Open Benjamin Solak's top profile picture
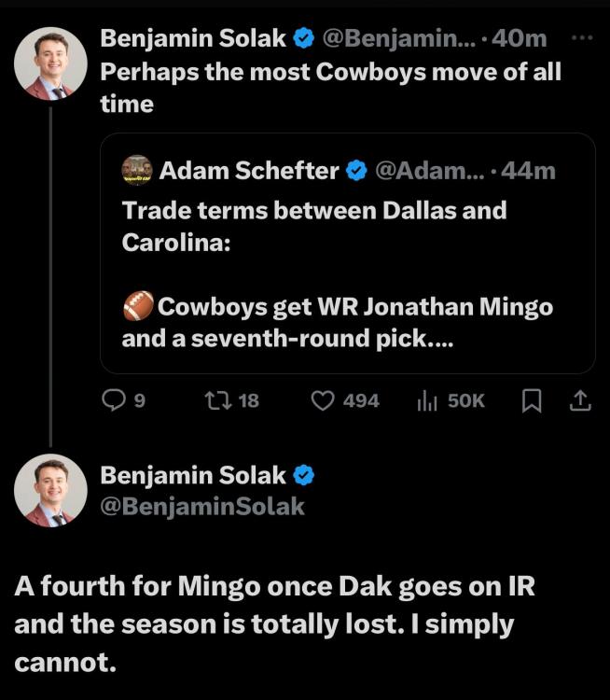The width and height of the screenshot is (610, 700). point(51,63)
